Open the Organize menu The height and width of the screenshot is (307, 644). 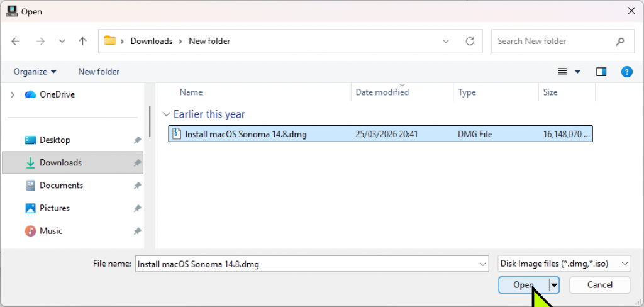[35, 72]
